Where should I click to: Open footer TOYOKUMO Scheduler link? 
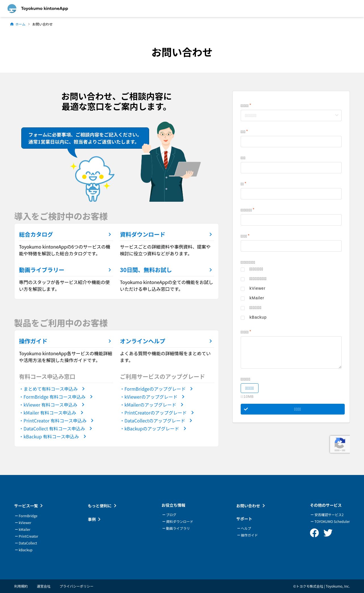point(332,521)
